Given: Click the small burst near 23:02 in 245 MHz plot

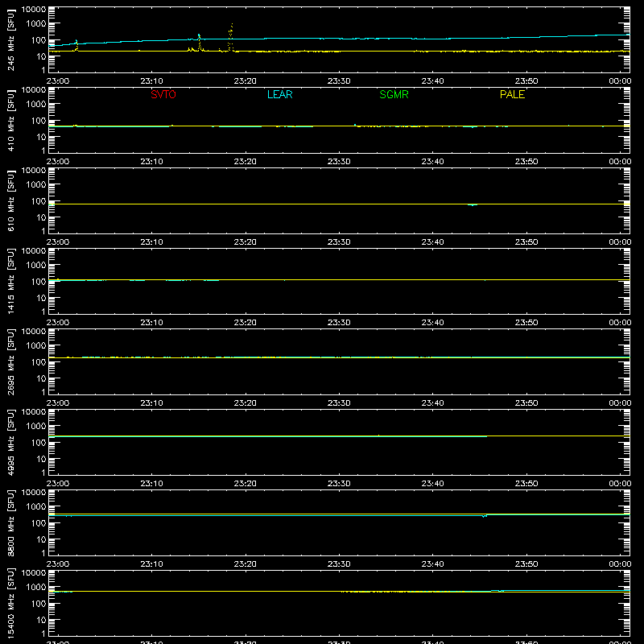Looking at the screenshot, I should (x=76, y=45).
